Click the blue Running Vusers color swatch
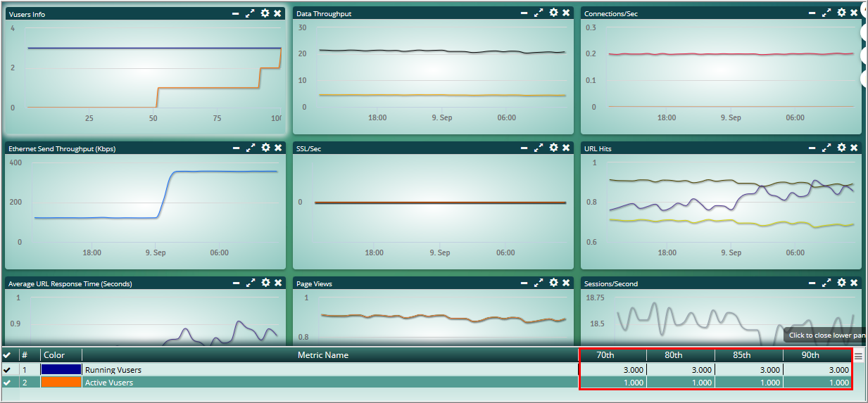The width and height of the screenshot is (868, 403). click(61, 369)
